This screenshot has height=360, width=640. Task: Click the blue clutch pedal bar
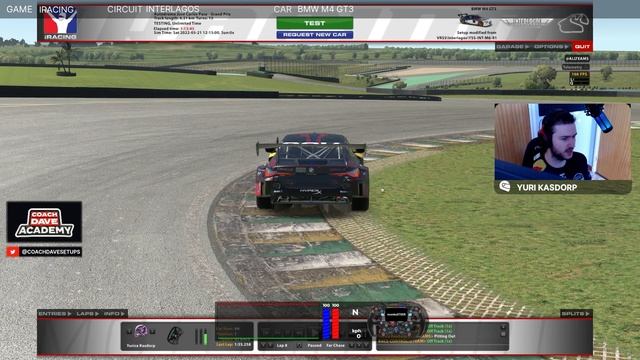coord(326,323)
